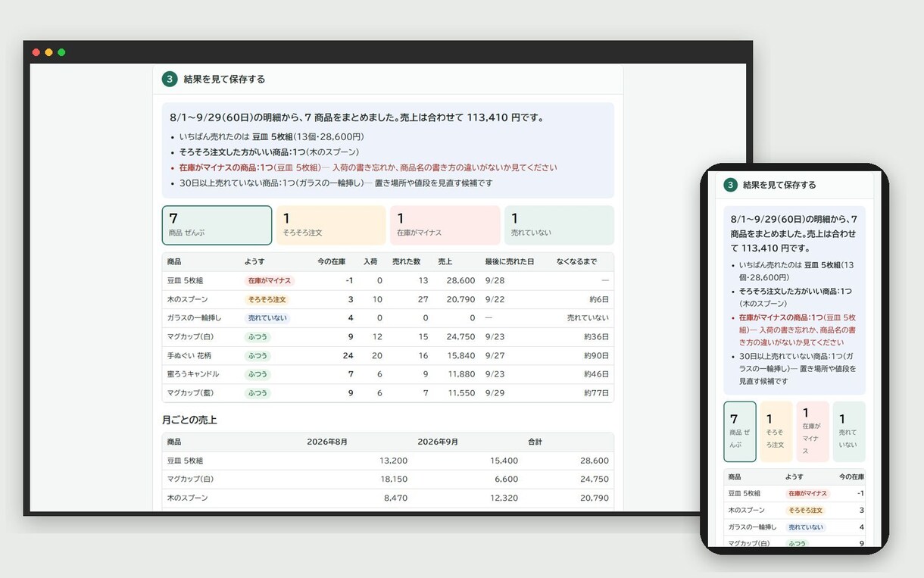Click the 11,550 sales value
The width and height of the screenshot is (924, 578).
coord(460,393)
